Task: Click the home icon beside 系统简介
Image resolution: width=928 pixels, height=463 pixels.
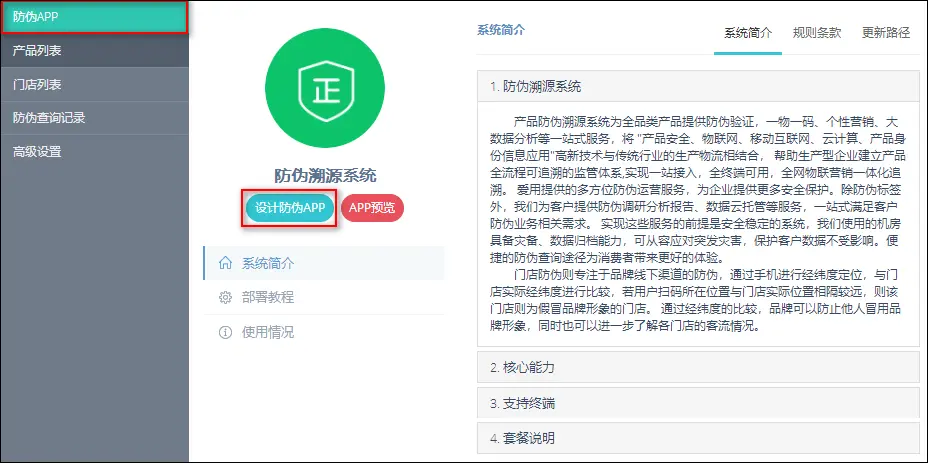Action: click(x=225, y=263)
